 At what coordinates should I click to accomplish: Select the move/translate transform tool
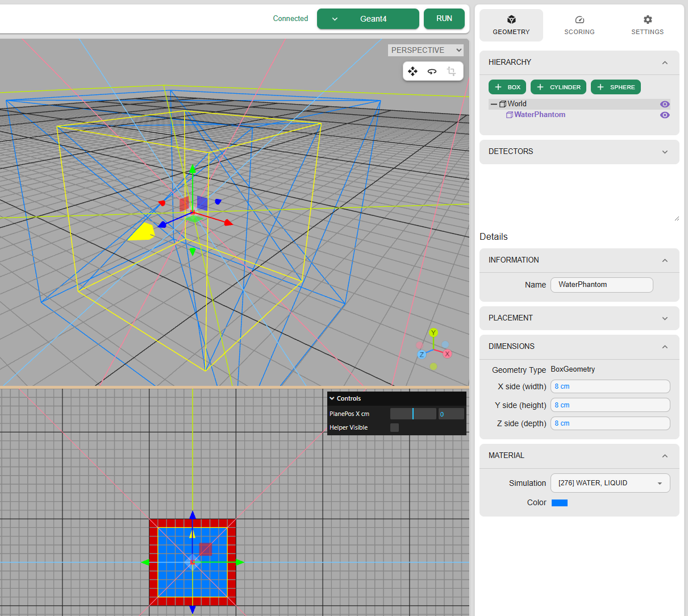tap(413, 71)
